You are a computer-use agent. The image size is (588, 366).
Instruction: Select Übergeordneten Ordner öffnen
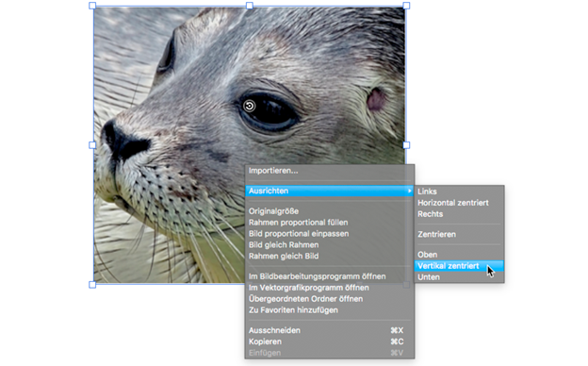click(330, 299)
